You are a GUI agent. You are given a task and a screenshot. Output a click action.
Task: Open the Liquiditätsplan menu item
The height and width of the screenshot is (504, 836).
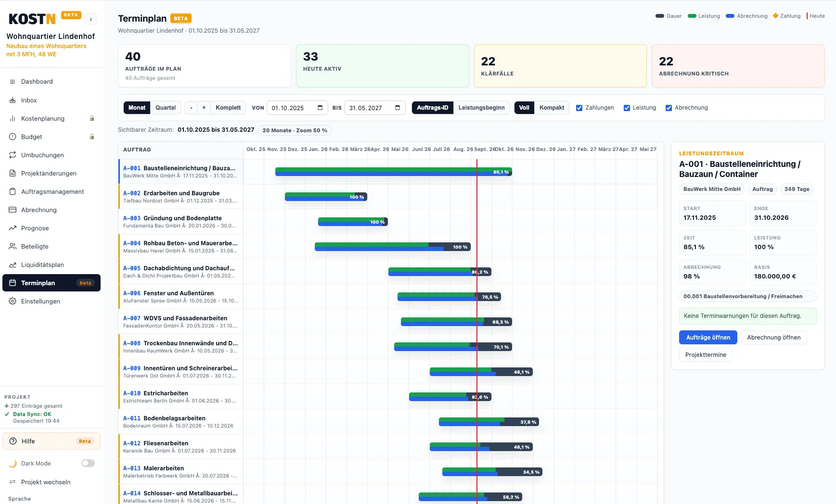tap(51, 265)
